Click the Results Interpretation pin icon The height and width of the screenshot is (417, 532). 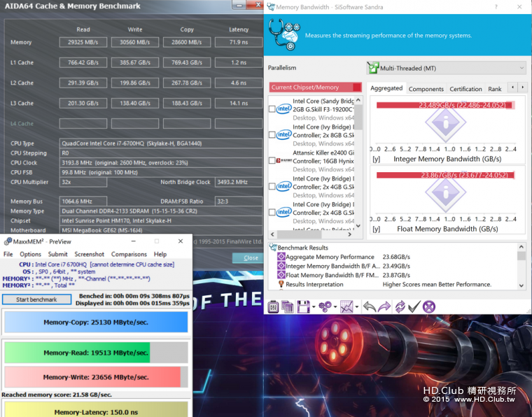281,284
